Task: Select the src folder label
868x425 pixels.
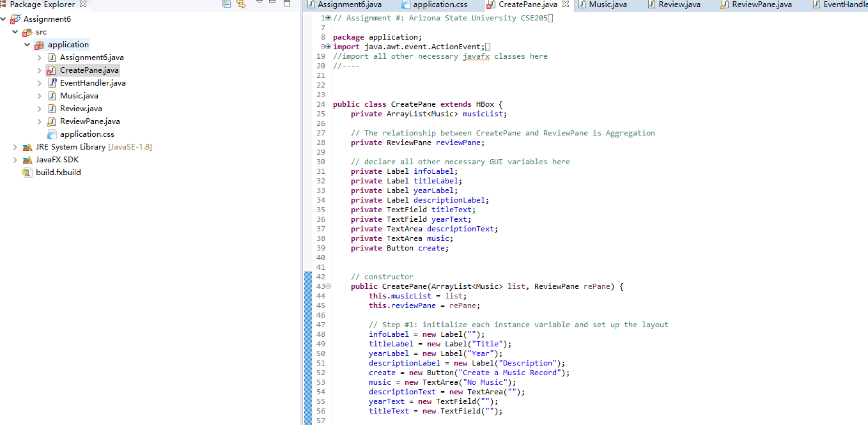Action: (x=41, y=32)
